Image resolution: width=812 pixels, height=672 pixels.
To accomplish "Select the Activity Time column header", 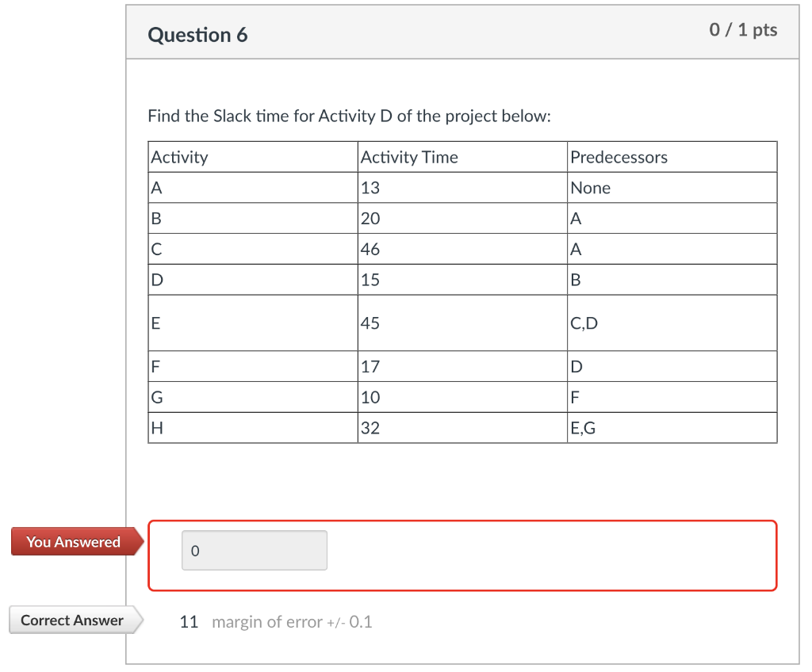I will coord(409,157).
